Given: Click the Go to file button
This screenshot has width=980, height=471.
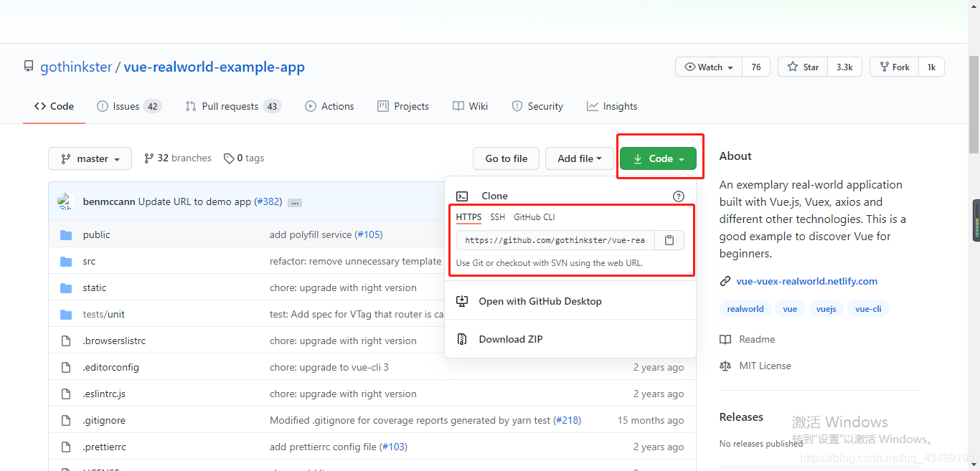Looking at the screenshot, I should [507, 158].
